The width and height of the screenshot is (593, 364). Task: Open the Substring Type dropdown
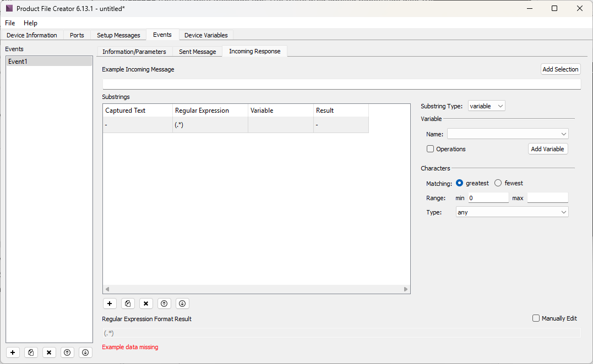(486, 106)
